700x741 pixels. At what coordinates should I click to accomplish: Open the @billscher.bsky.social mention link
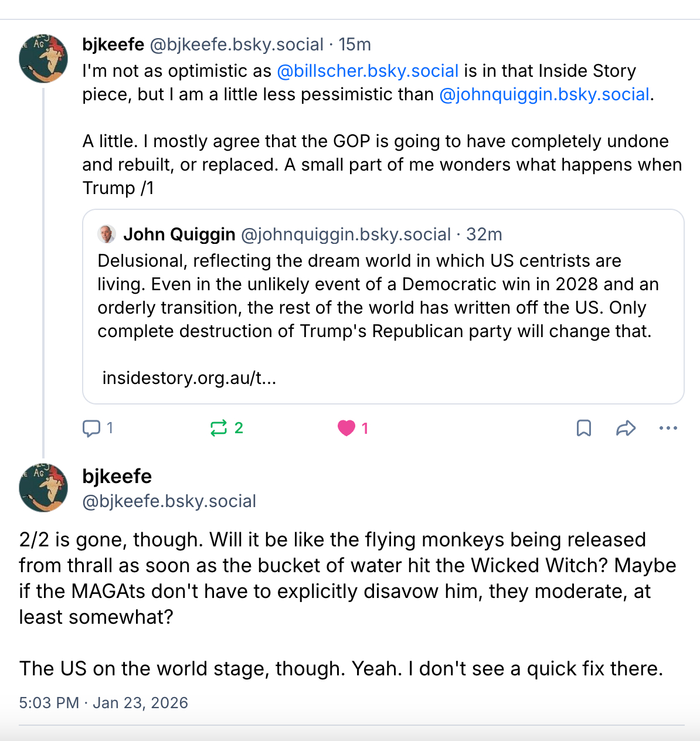[x=368, y=71]
